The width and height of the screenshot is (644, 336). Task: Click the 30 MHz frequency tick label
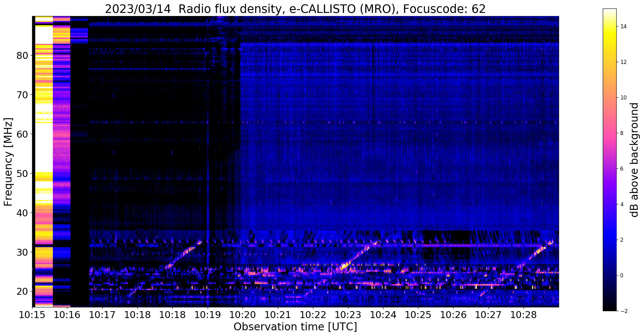point(23,252)
